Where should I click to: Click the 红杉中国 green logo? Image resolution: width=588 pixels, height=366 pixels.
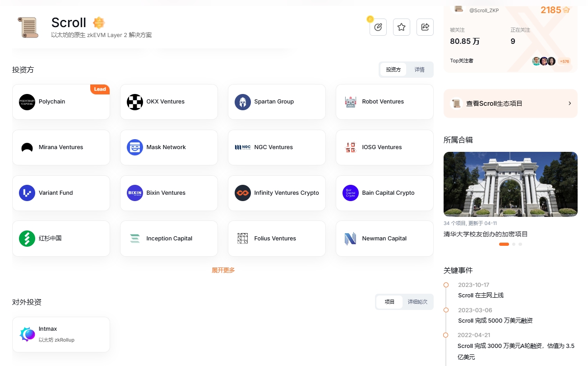(x=27, y=239)
